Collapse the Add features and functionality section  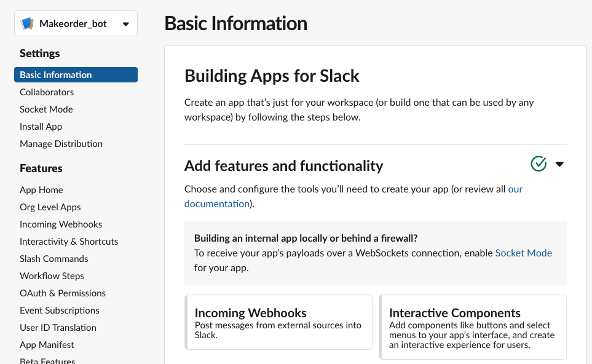click(x=559, y=164)
